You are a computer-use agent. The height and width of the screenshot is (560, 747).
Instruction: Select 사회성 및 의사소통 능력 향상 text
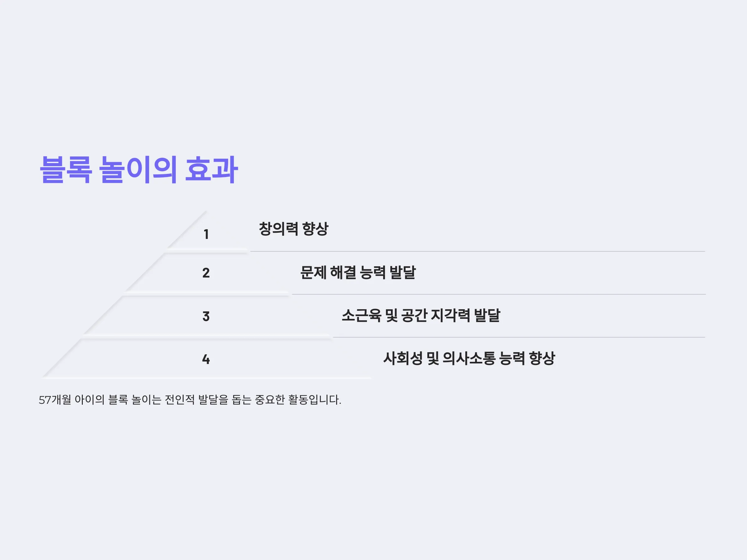pyautogui.click(x=469, y=358)
